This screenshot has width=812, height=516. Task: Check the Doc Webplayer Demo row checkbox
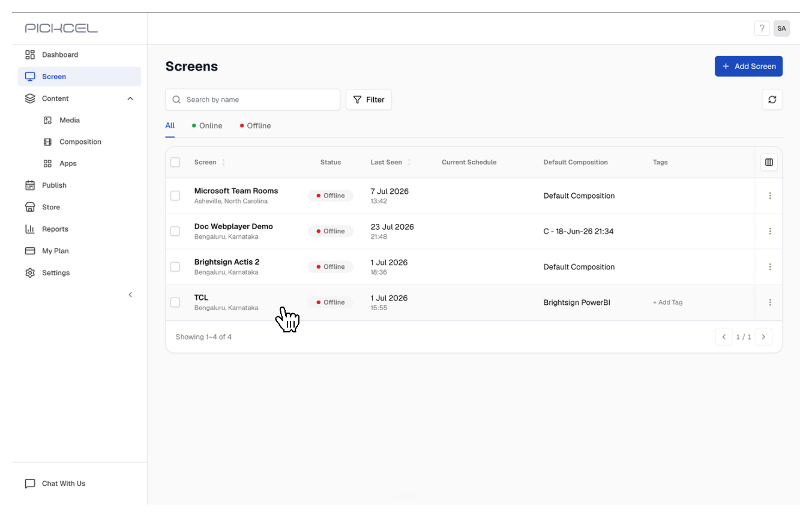[x=175, y=231]
